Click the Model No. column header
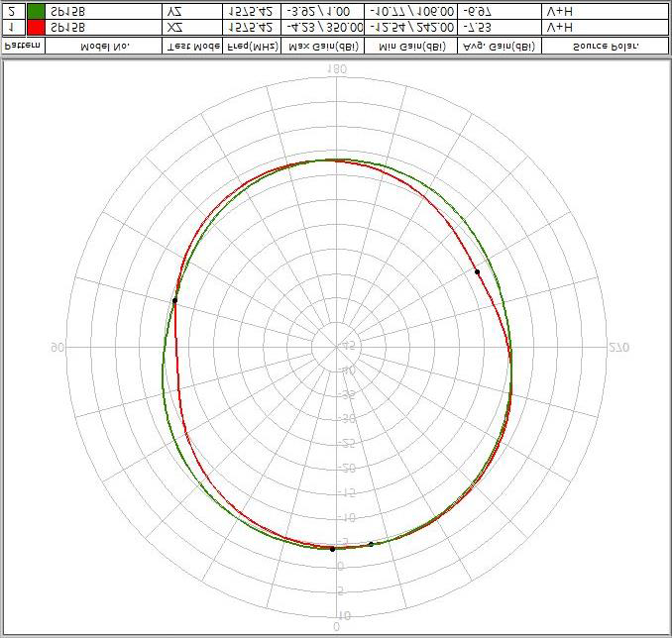This screenshot has height=638, width=672. coord(104,46)
